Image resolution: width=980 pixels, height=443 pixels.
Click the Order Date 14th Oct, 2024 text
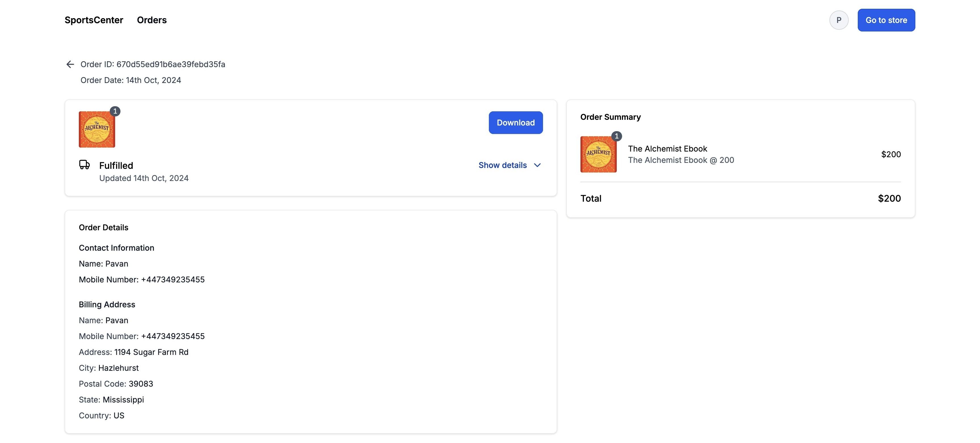point(131,80)
